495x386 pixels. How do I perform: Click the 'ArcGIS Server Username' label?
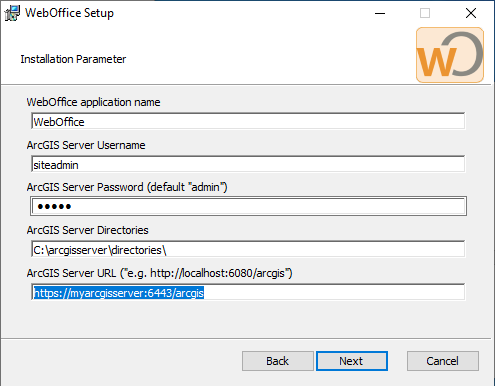point(86,145)
